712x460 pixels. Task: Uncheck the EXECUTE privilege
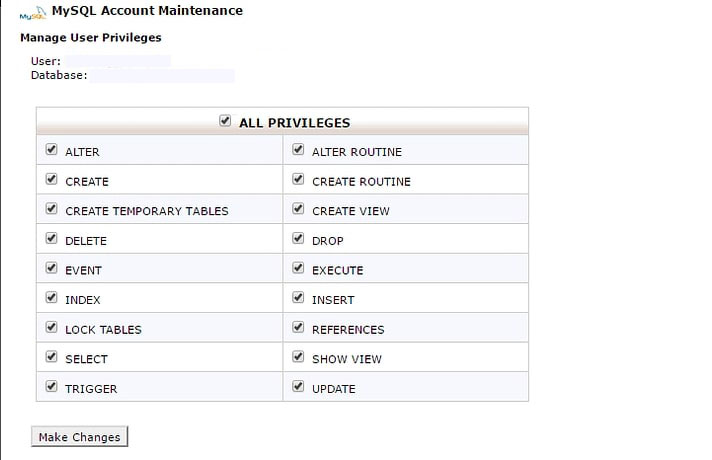(298, 268)
